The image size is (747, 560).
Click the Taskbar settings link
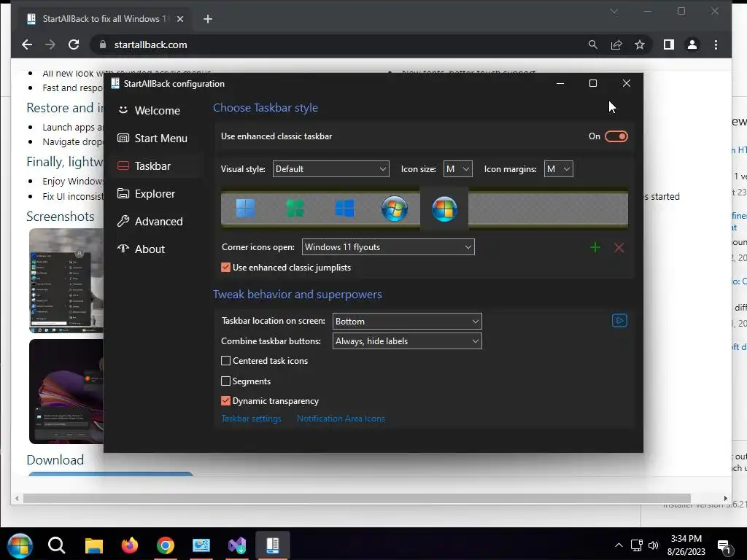(251, 419)
